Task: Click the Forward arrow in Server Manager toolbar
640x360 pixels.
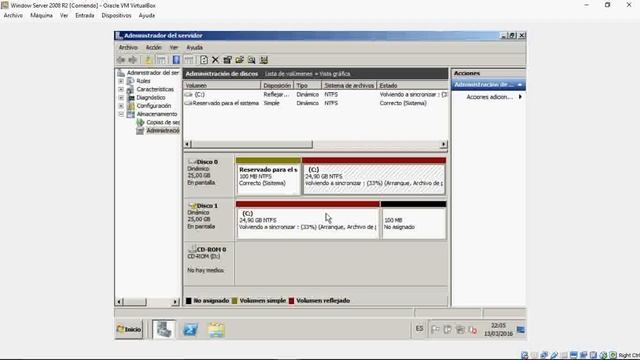Action: coord(132,60)
